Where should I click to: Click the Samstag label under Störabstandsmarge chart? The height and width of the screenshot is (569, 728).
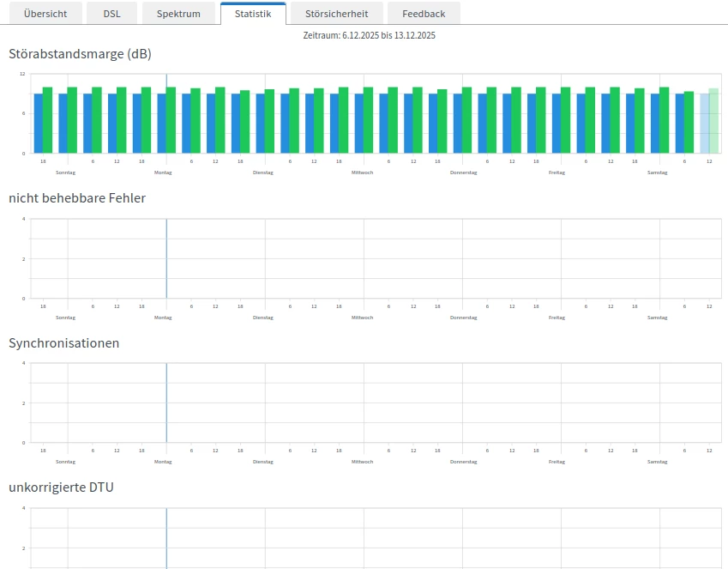658,173
